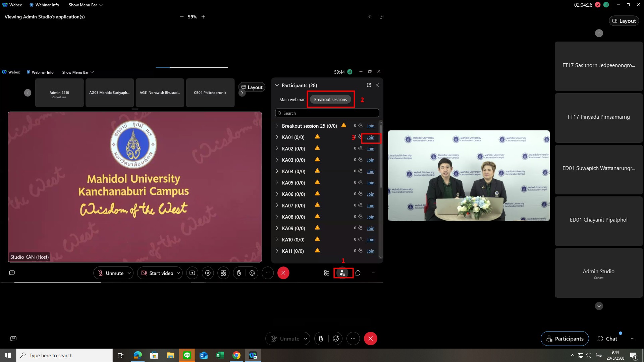This screenshot has width=644, height=362.
Task: Click inner raise hand icon
Action: pos(239,273)
